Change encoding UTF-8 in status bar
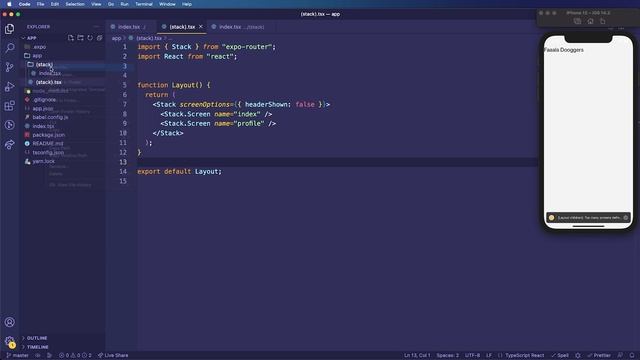Screen dimensions: 640x360 pos(473,356)
